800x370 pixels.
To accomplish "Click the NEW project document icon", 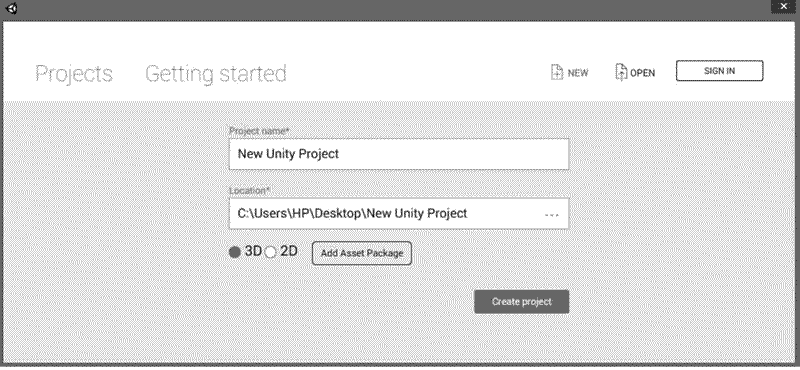I will coord(557,72).
